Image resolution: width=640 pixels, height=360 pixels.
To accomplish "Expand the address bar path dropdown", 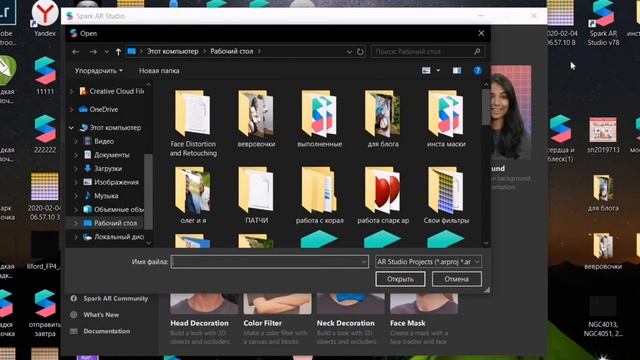I will tap(349, 52).
